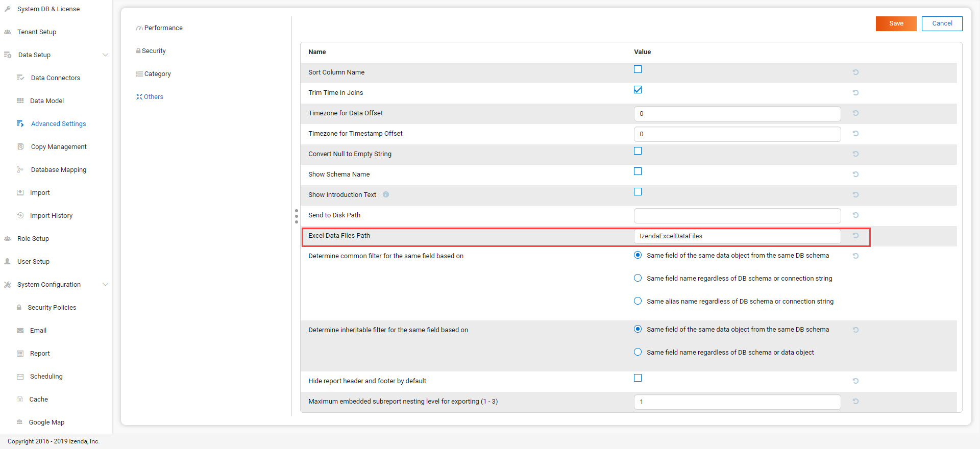980x449 pixels.
Task: Collapse the System Configuration chevron
Action: [x=105, y=284]
